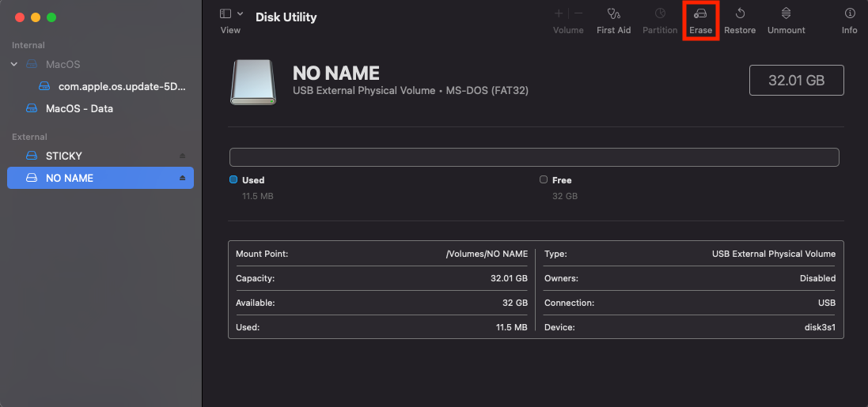Click the MacOS - Data drive icon
The height and width of the screenshot is (407, 868).
pyautogui.click(x=32, y=108)
